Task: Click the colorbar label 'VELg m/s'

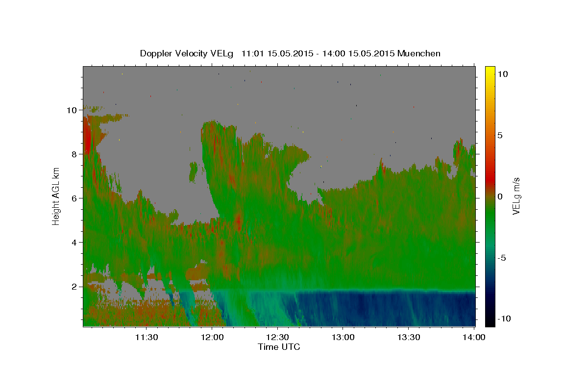Action: [516, 196]
